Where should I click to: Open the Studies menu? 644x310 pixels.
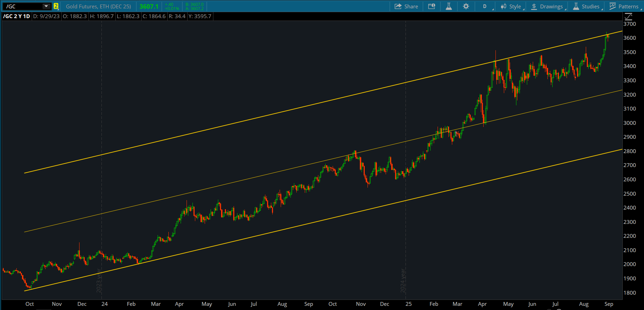click(x=587, y=6)
